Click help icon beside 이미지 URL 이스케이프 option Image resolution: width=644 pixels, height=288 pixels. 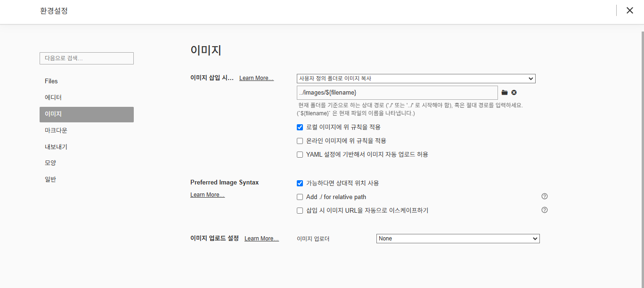click(x=545, y=210)
